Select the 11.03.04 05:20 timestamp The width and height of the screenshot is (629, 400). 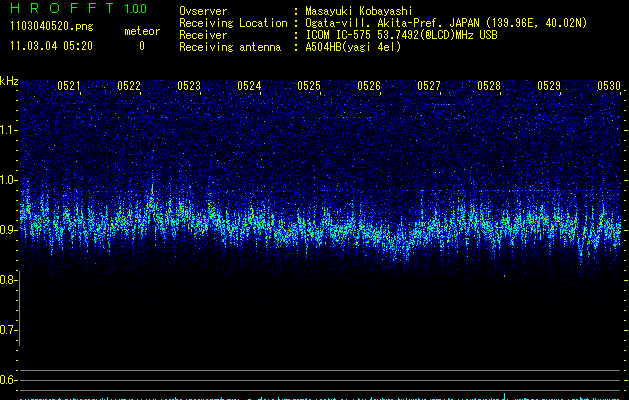click(x=51, y=46)
